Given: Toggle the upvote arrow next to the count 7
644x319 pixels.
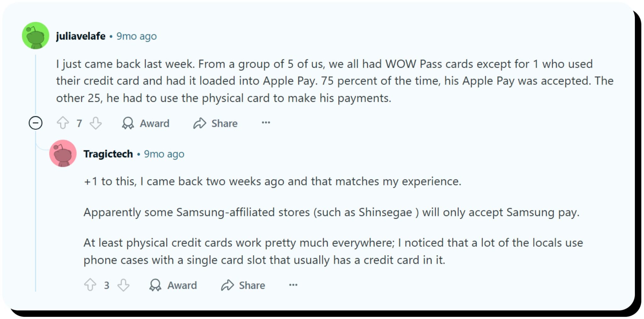Looking at the screenshot, I should tap(63, 123).
